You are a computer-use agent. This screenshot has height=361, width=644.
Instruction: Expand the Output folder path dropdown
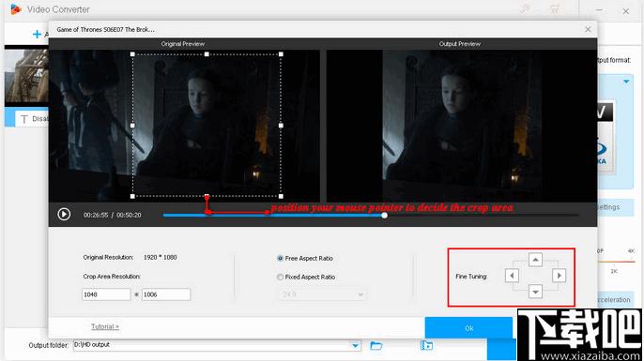click(x=355, y=345)
